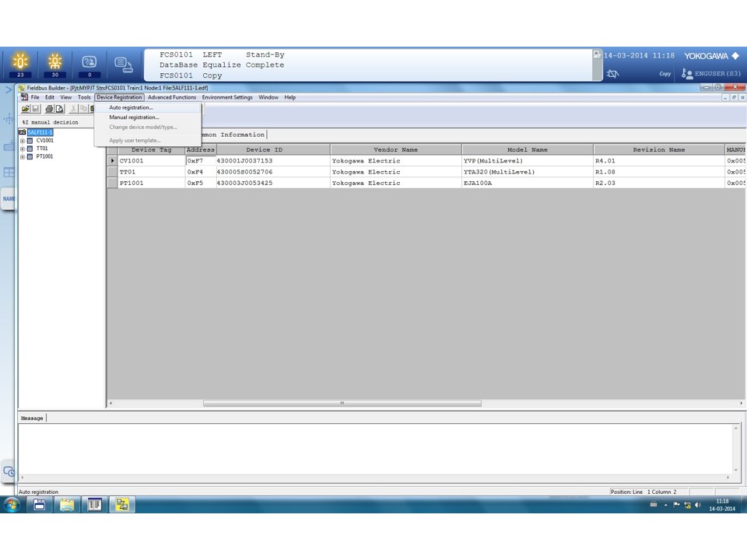Image resolution: width=747 pixels, height=560 pixels.
Task: Open the Fieldbus Builder taskbar icon
Action: 122,503
